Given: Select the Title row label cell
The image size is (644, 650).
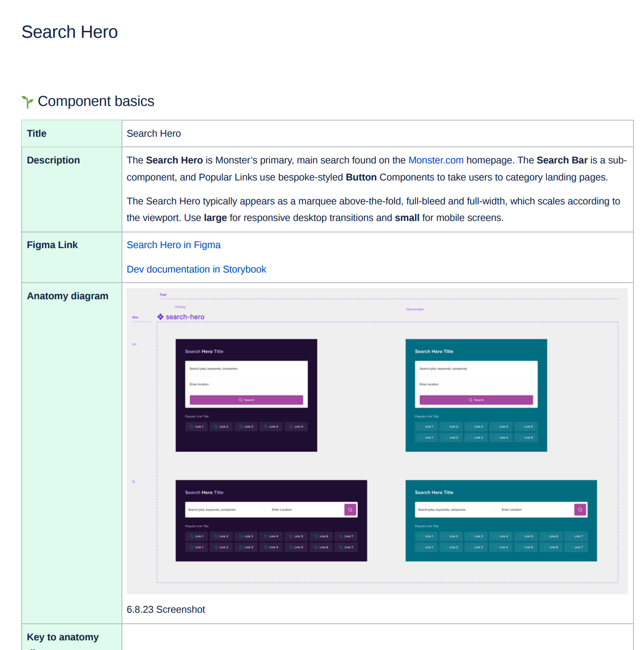Looking at the screenshot, I should (72, 133).
